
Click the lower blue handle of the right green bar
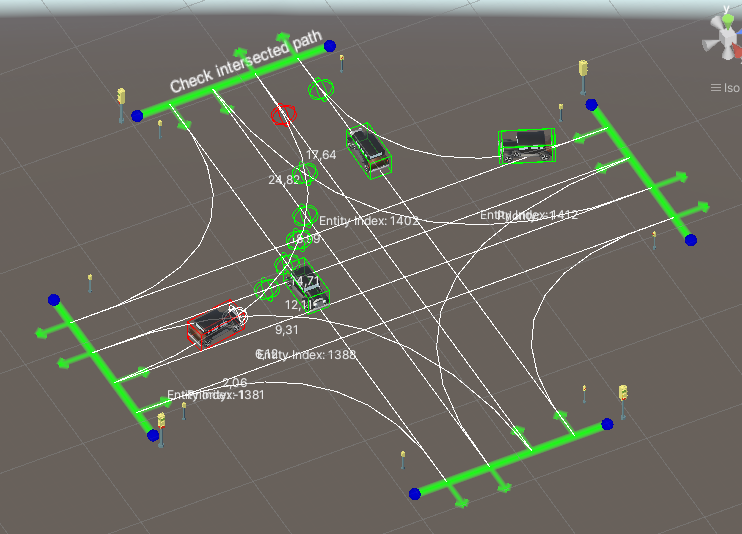point(691,240)
